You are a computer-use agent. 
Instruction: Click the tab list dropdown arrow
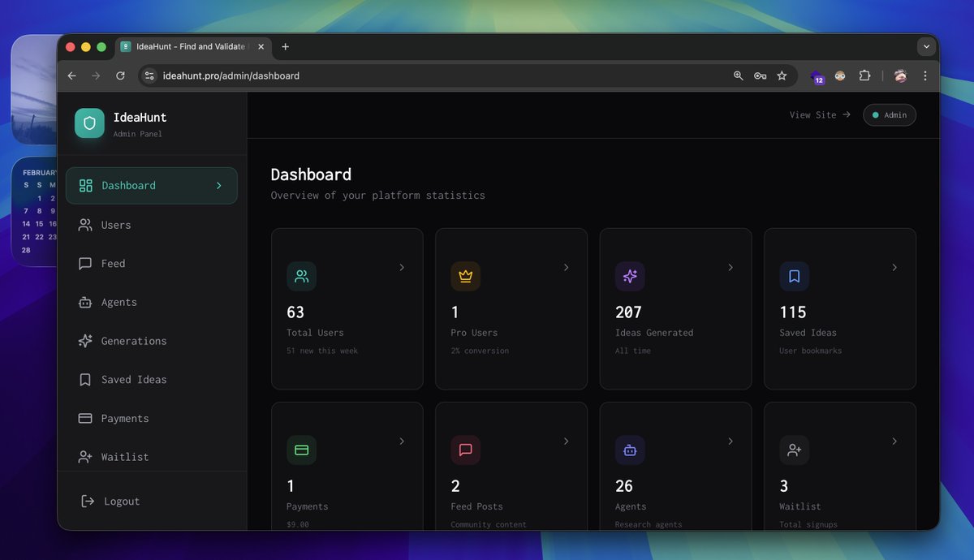click(926, 47)
